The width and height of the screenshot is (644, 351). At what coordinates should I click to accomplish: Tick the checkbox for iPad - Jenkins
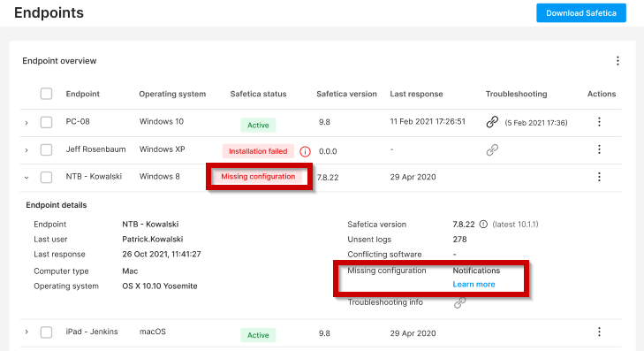[47, 332]
